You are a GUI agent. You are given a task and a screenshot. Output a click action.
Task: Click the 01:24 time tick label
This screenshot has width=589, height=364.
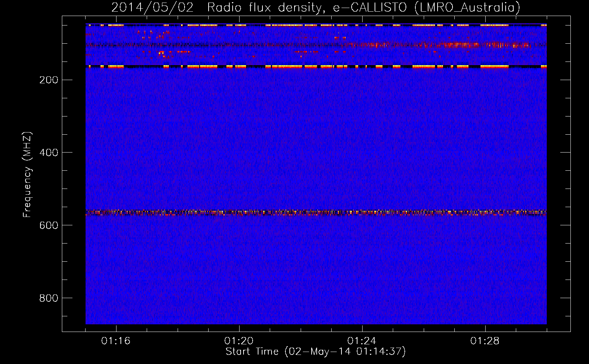point(362,341)
